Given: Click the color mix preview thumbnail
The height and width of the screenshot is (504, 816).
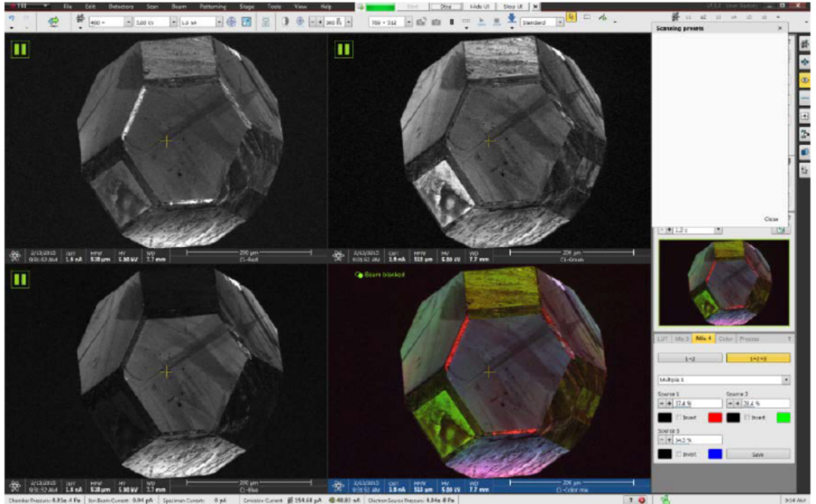Looking at the screenshot, I should coord(724,283).
